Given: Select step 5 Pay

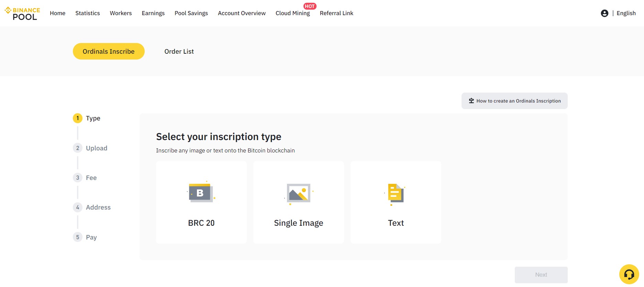Looking at the screenshot, I should pos(85,237).
